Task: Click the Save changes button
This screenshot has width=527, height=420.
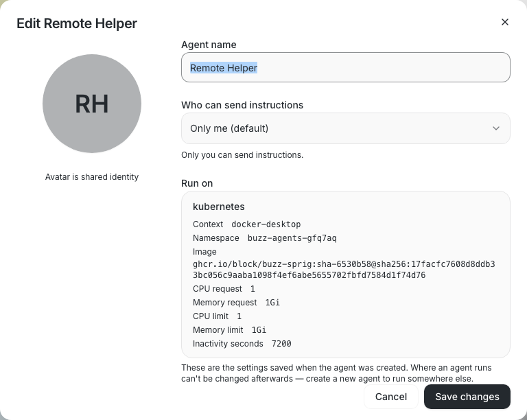Action: (467, 397)
